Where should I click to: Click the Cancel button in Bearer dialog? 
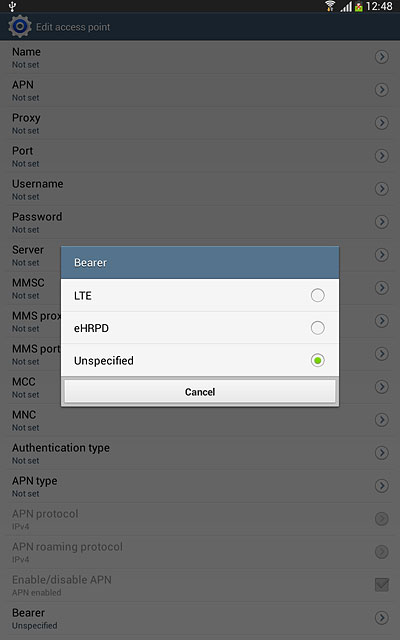click(200, 392)
